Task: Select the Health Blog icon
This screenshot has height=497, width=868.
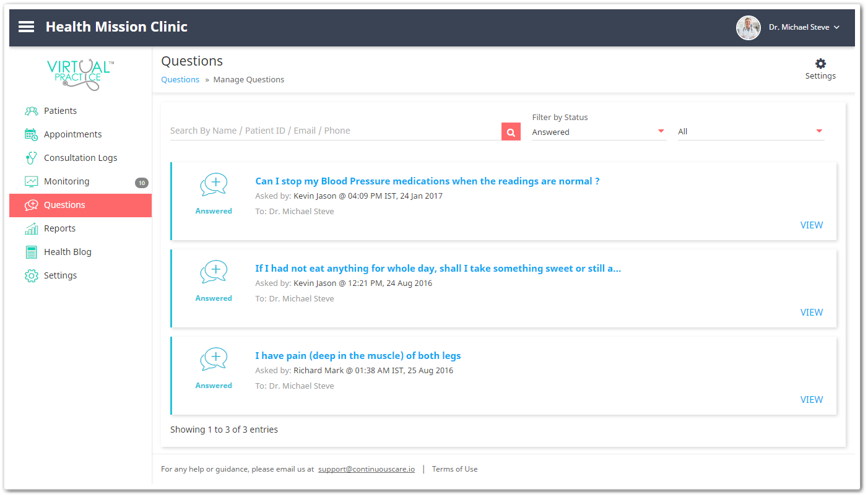Action: tap(31, 251)
